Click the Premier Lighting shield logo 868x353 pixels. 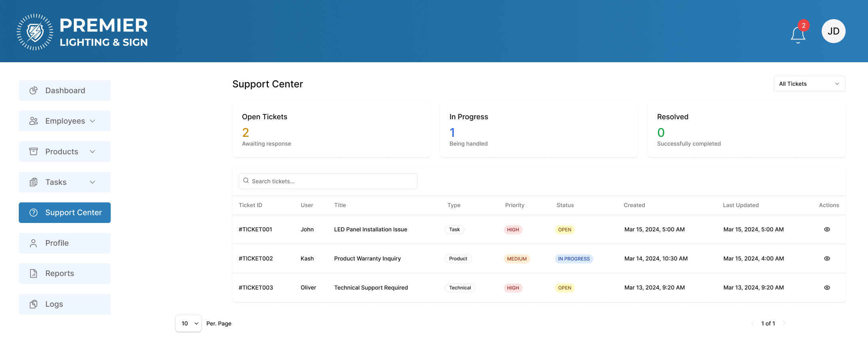[35, 32]
